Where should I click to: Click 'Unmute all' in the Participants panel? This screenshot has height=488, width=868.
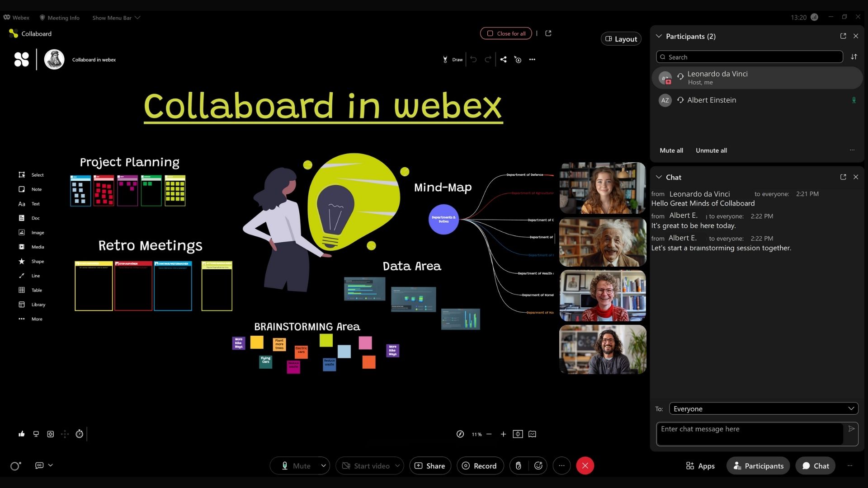(711, 150)
